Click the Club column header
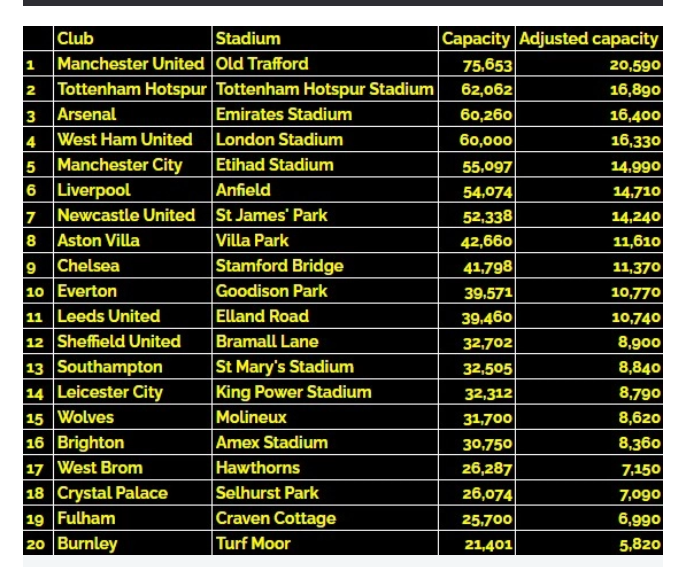 pos(76,39)
